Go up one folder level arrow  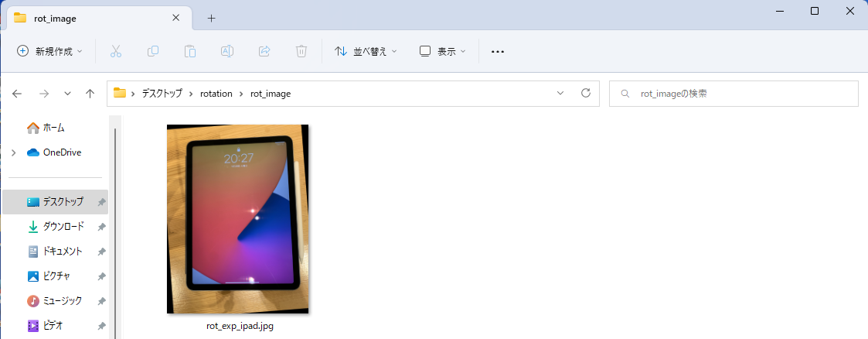(x=90, y=94)
